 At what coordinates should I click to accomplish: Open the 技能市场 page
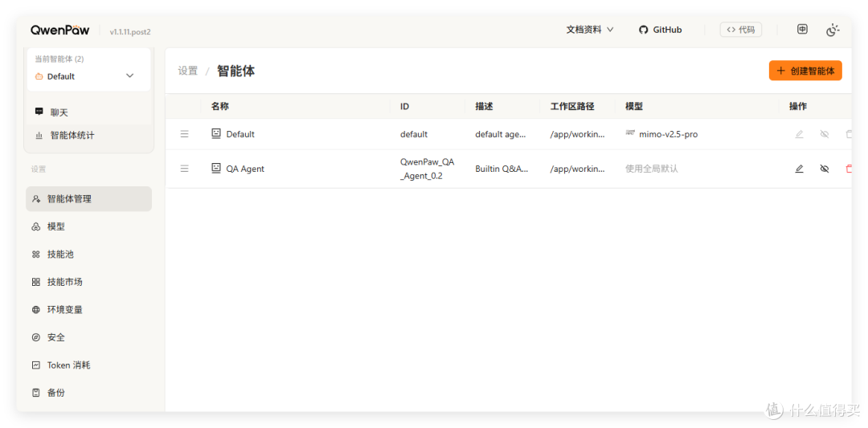pos(88,282)
